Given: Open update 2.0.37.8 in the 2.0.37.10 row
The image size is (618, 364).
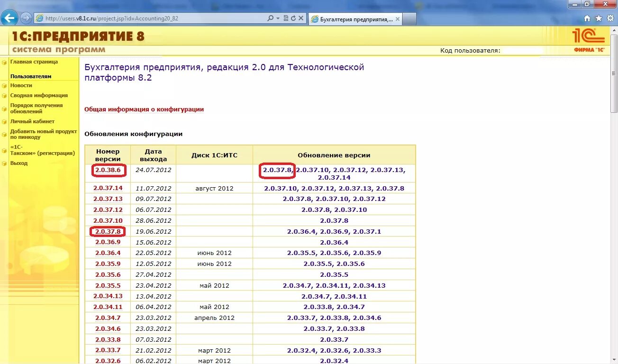Looking at the screenshot, I should click(x=334, y=221).
